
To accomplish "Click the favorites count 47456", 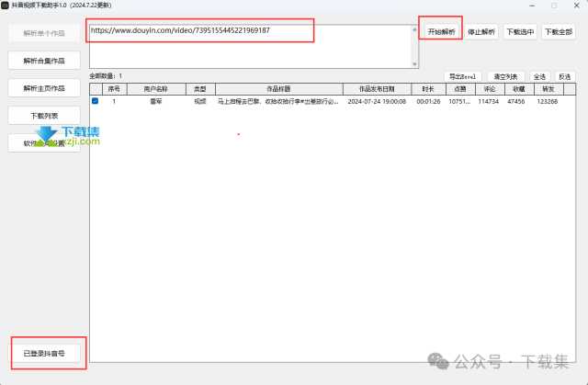I will coord(516,102).
